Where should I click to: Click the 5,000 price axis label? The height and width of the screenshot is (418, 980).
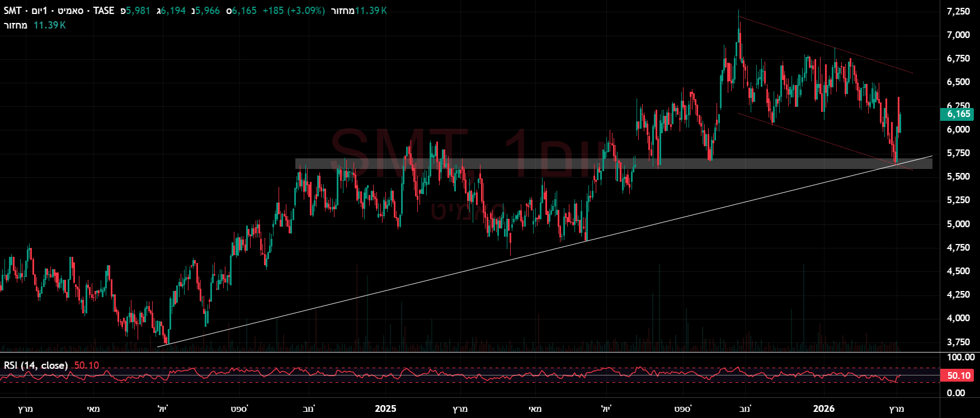click(x=958, y=224)
